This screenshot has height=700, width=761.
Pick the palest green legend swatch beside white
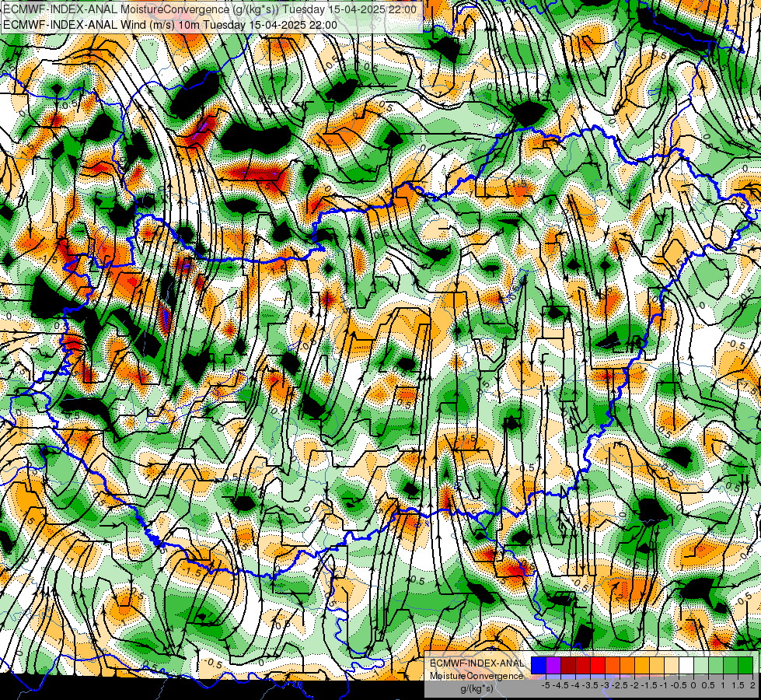[x=701, y=666]
